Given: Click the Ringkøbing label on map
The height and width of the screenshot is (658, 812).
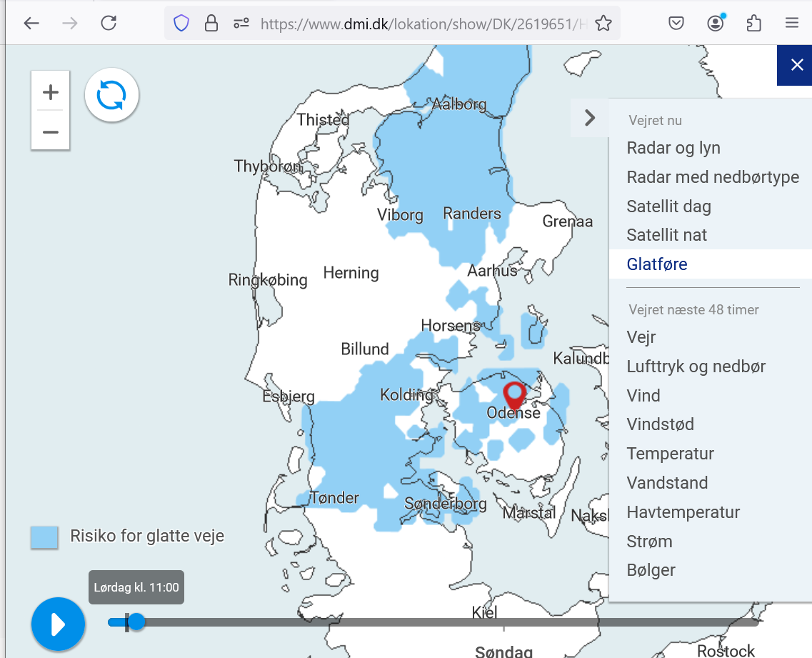Looking at the screenshot, I should pyautogui.click(x=268, y=280).
